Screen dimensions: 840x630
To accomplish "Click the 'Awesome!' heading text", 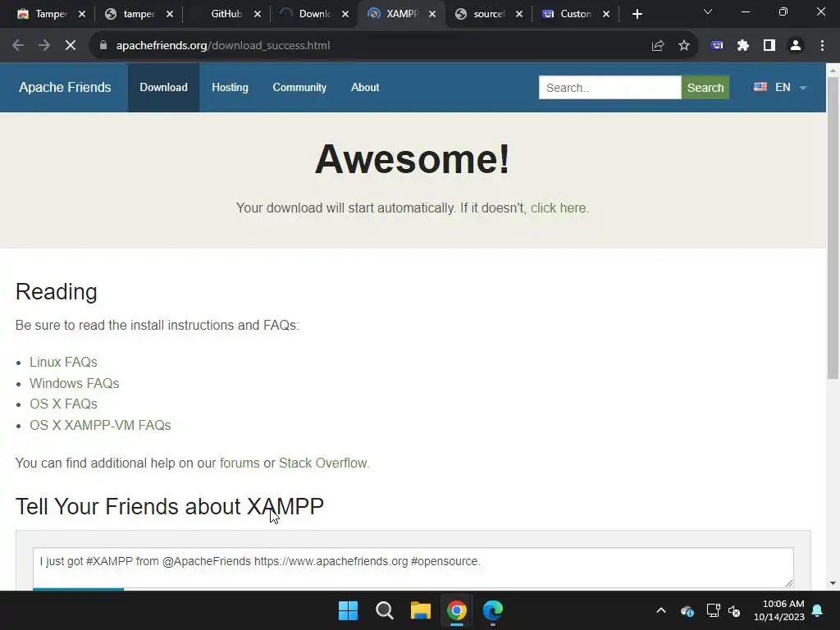I will click(x=412, y=160).
